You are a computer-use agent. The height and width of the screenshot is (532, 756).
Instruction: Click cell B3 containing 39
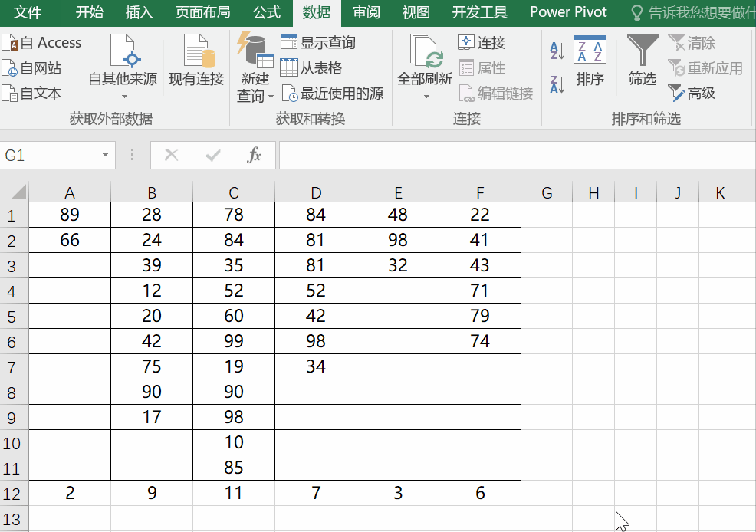pos(152,265)
